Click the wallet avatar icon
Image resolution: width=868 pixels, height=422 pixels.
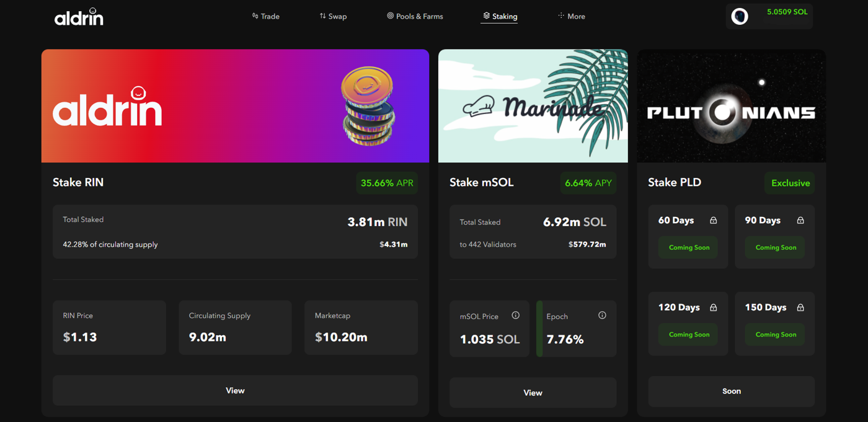[740, 16]
